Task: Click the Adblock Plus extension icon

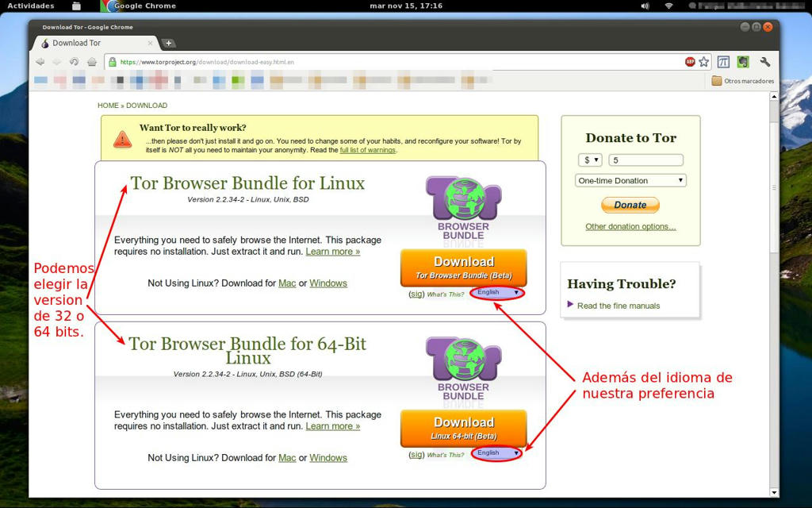Action: pyautogui.click(x=690, y=62)
